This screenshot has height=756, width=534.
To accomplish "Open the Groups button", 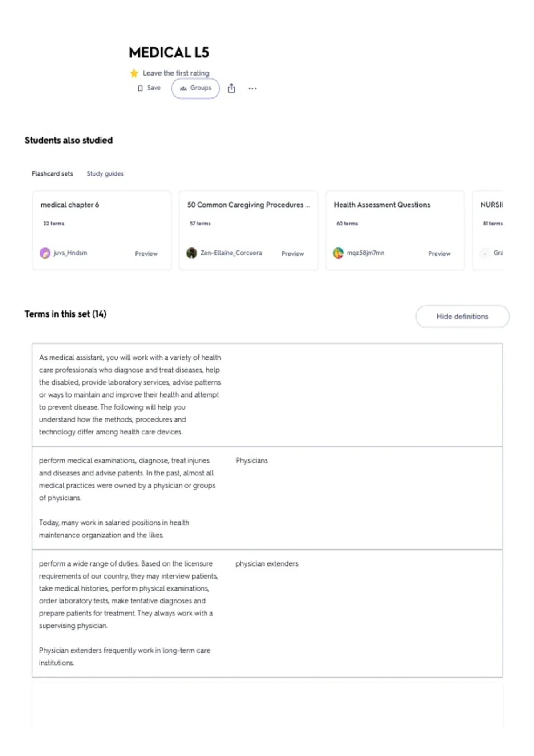I will (195, 88).
